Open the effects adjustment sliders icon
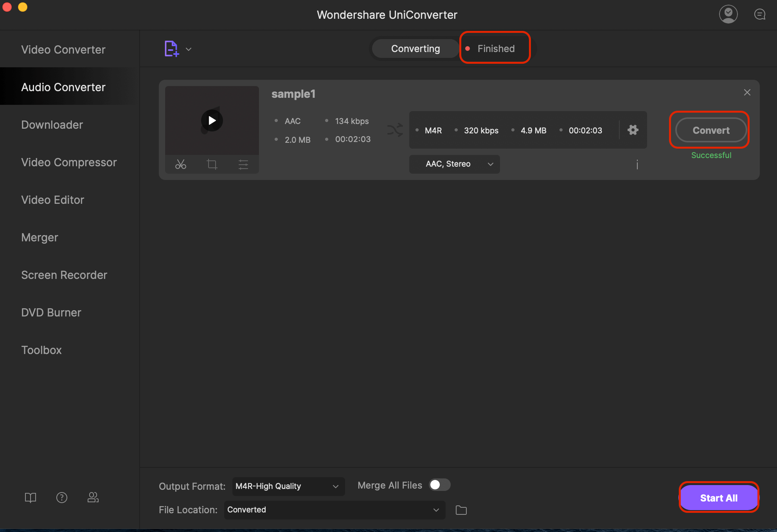 click(x=243, y=164)
